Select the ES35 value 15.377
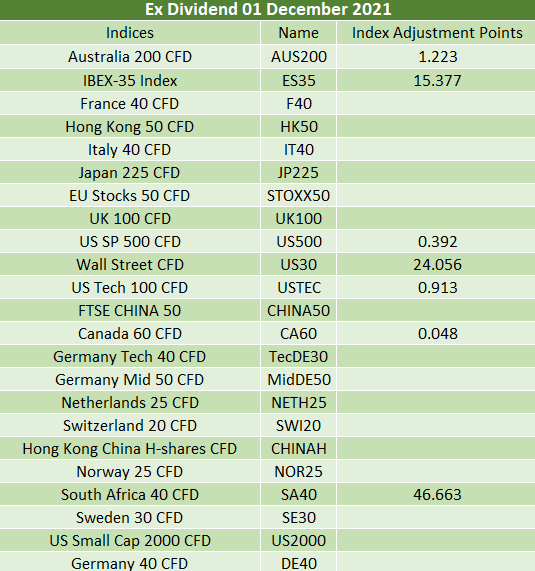Image resolution: width=535 pixels, height=571 pixels. 436,80
